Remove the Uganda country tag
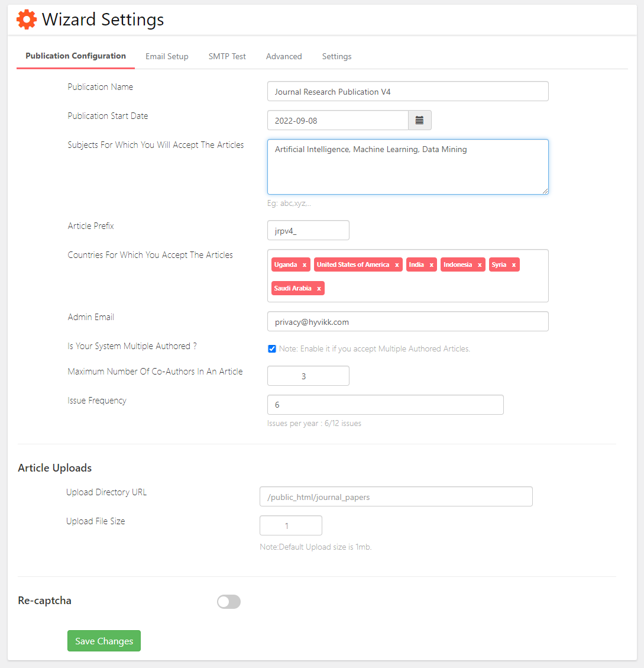Screen dimensions: 644x668 click(305, 265)
